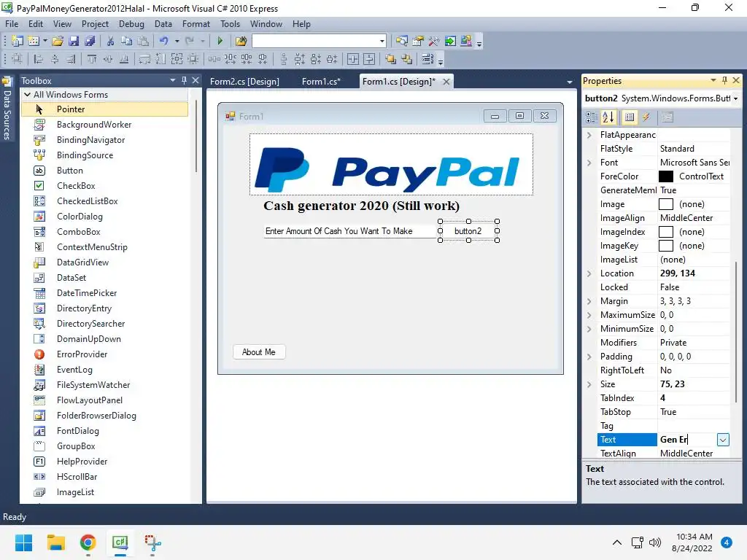Open File Explorer from the taskbar
Screen dimensions: 747x560
[55, 542]
